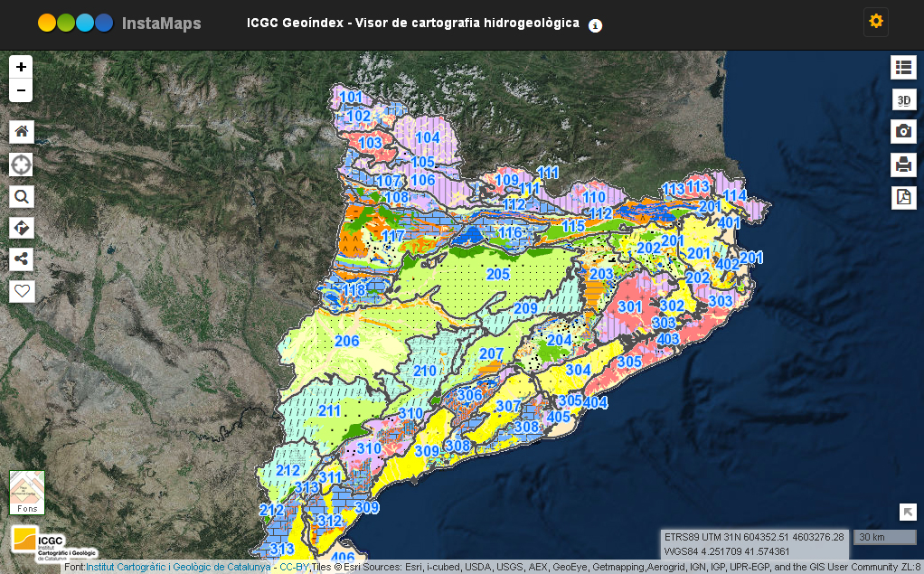Print the current map

tap(903, 165)
